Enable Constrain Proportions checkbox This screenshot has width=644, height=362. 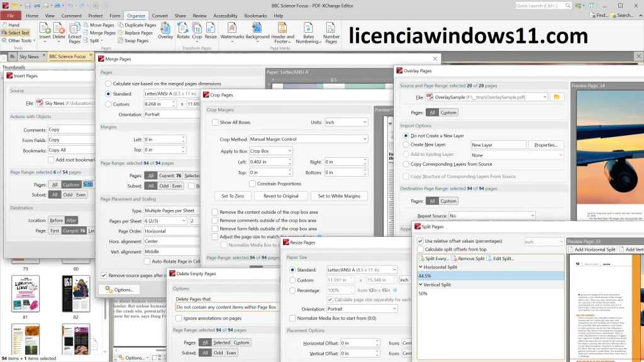[x=253, y=184]
